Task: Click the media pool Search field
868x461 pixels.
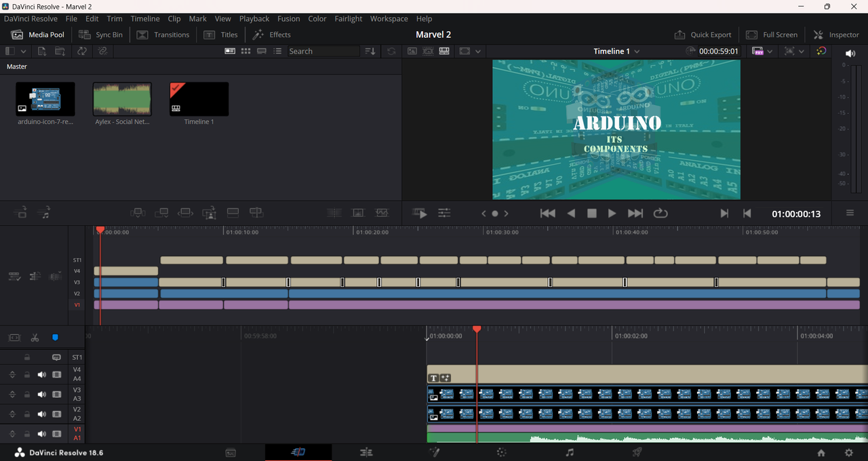Action: [323, 52]
